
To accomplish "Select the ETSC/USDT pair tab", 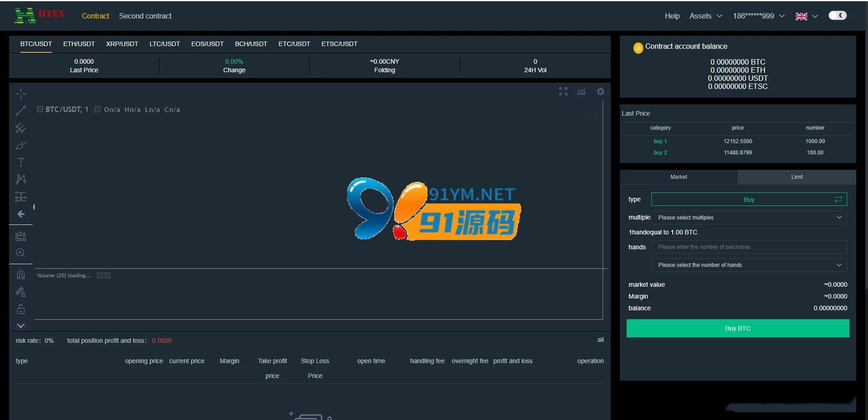I will click(x=340, y=44).
